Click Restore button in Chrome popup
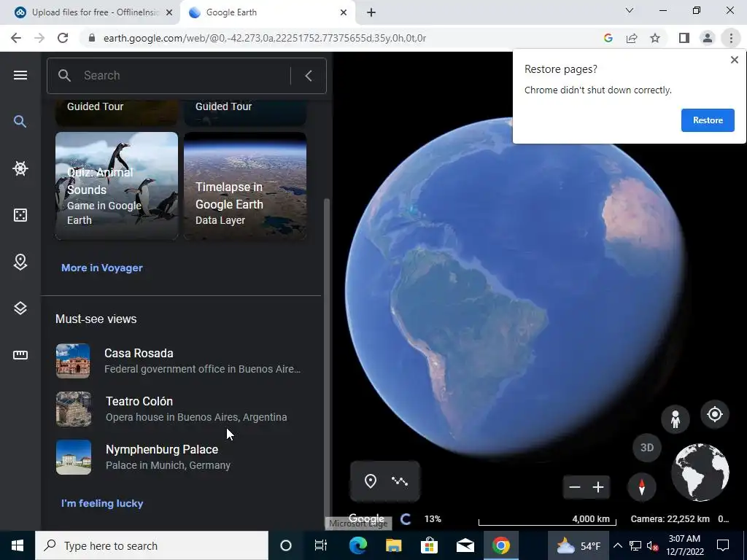This screenshot has height=560, width=747. tap(708, 120)
